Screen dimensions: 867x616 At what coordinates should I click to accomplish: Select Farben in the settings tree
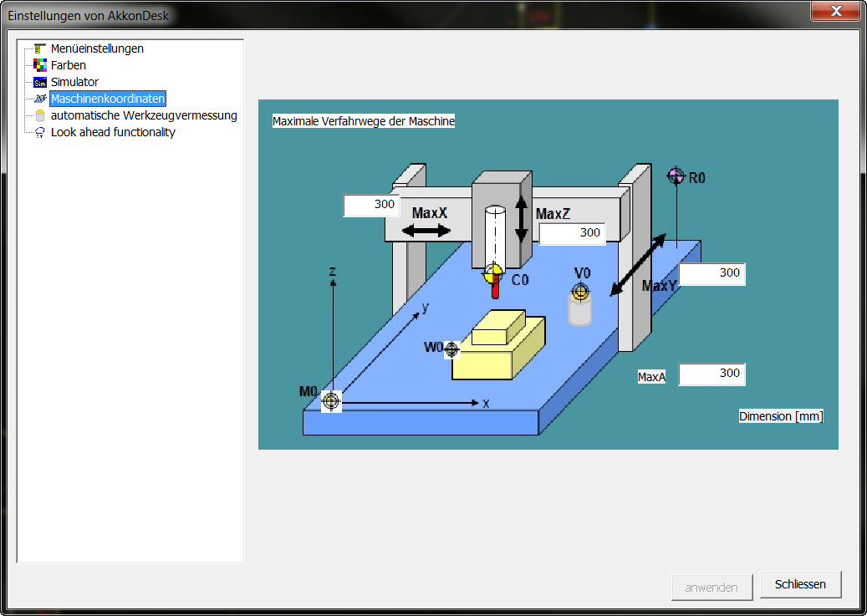[x=69, y=65]
